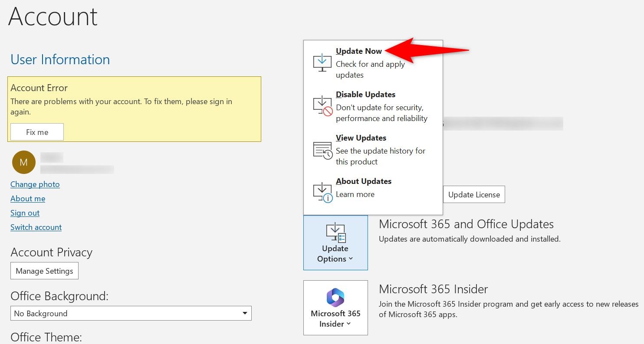Select Update Now from the menu
Screen dimensions: 644x344
358,51
